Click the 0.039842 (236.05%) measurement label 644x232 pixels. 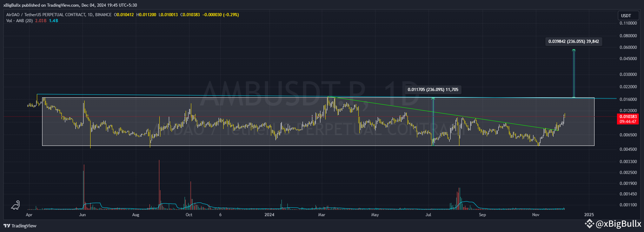(x=574, y=41)
